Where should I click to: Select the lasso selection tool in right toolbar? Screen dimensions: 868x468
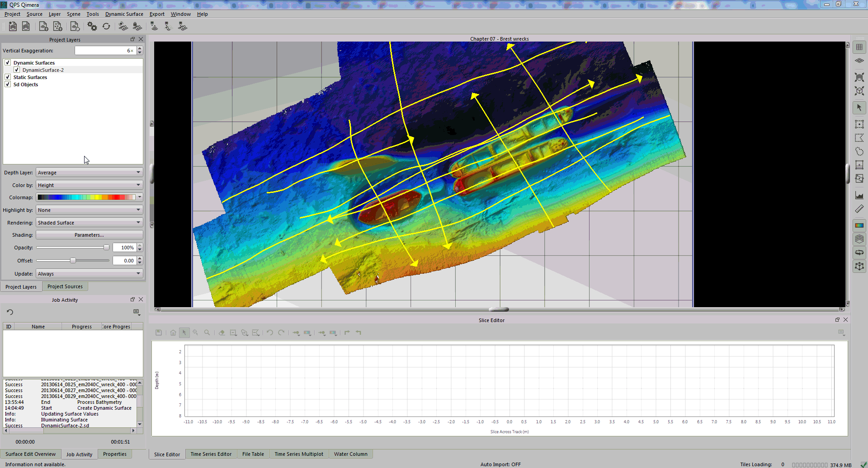tap(859, 151)
